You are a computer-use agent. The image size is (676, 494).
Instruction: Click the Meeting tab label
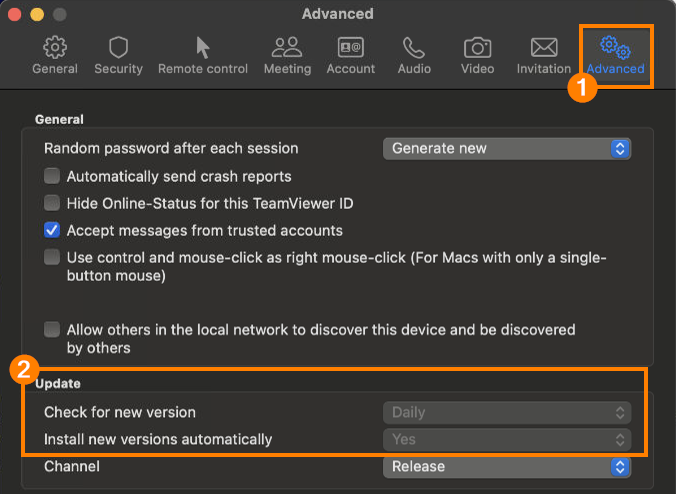[288, 69]
